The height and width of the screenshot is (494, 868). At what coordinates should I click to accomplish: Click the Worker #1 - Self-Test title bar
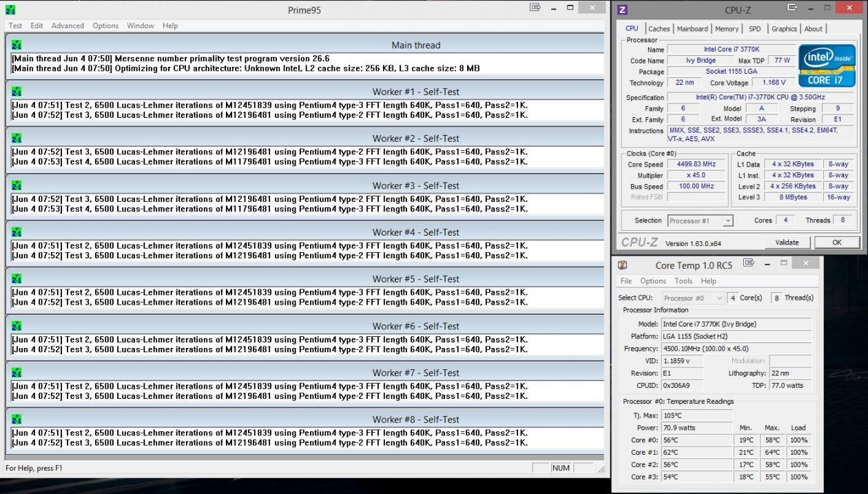point(305,92)
